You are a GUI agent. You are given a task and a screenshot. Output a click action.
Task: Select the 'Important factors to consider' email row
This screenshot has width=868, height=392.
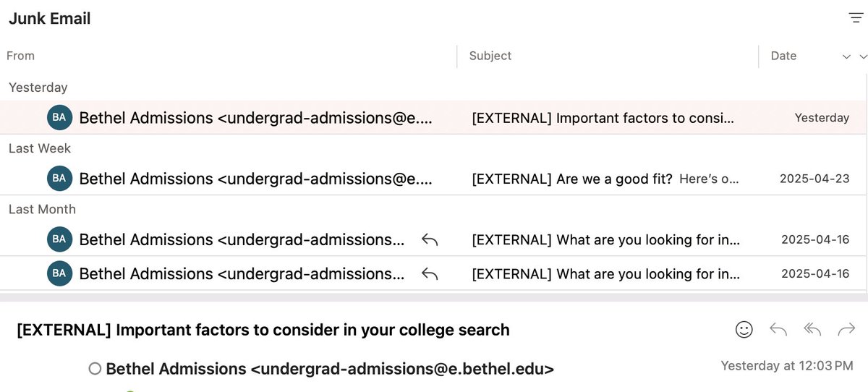coord(603,118)
